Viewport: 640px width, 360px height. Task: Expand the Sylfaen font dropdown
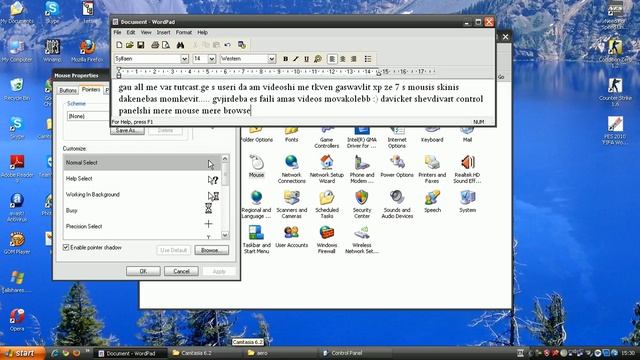(x=184, y=59)
